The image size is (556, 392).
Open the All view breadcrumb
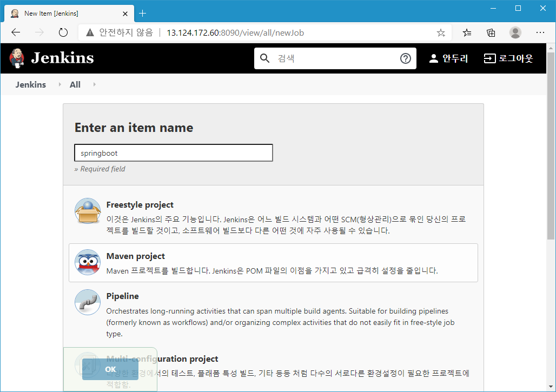pyautogui.click(x=75, y=84)
